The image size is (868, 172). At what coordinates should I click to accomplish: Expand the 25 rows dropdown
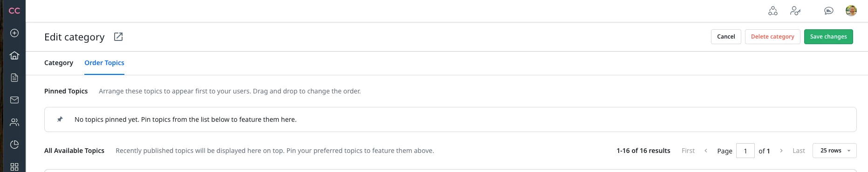point(834,151)
